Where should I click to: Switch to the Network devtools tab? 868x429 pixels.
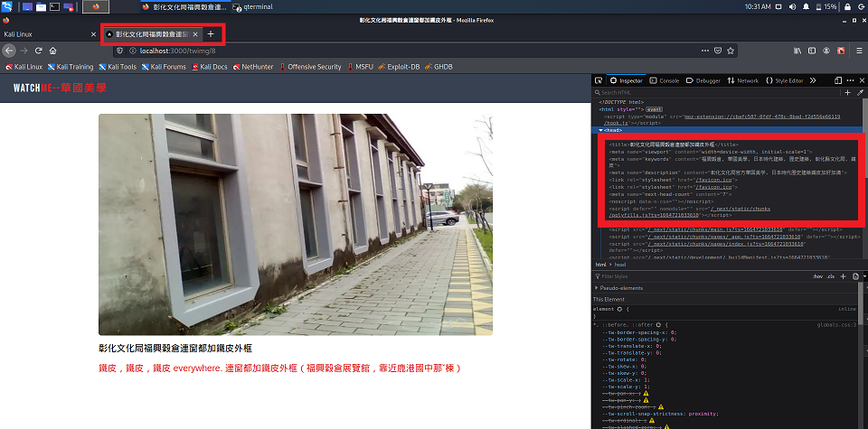tap(743, 80)
